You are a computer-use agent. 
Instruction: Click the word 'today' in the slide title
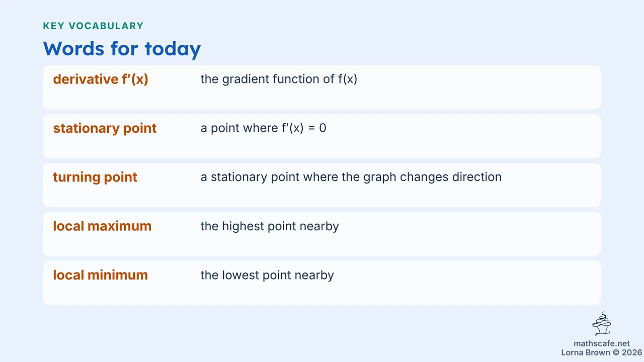[173, 50]
